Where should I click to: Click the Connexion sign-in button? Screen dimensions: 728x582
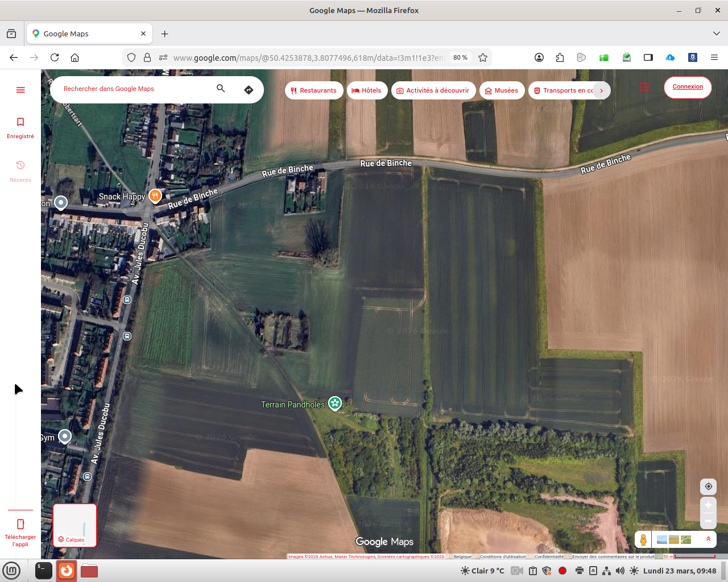pyautogui.click(x=688, y=87)
